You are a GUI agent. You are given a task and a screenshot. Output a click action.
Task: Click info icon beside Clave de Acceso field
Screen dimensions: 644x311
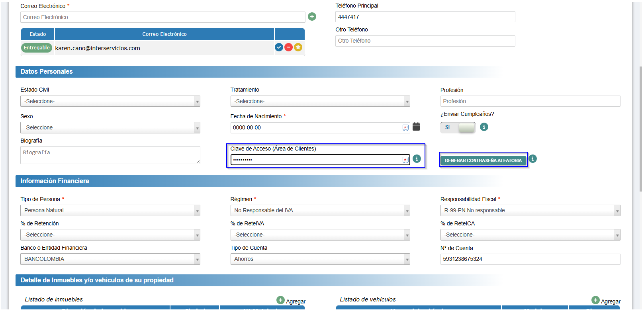tap(417, 159)
